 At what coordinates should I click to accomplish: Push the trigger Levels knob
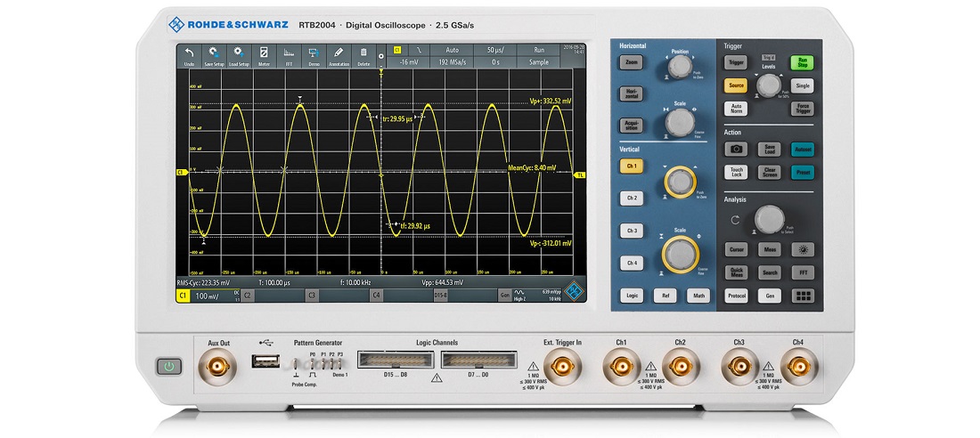pyautogui.click(x=769, y=85)
